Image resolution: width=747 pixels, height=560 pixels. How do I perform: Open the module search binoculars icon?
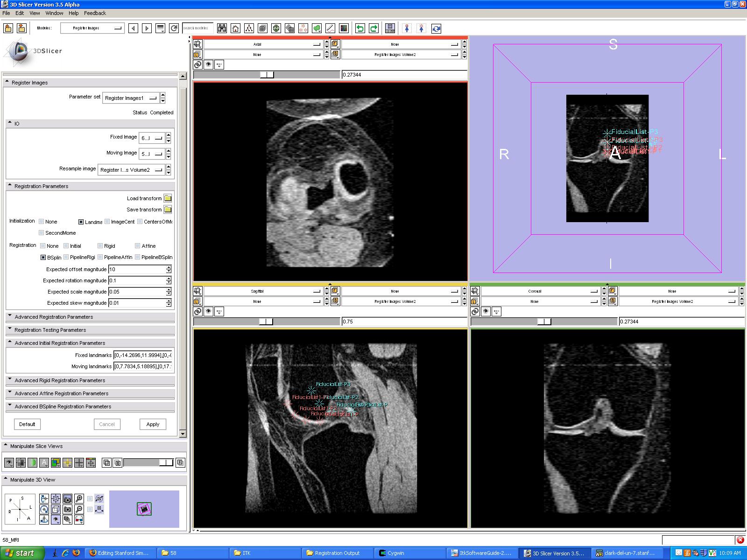coord(222,28)
